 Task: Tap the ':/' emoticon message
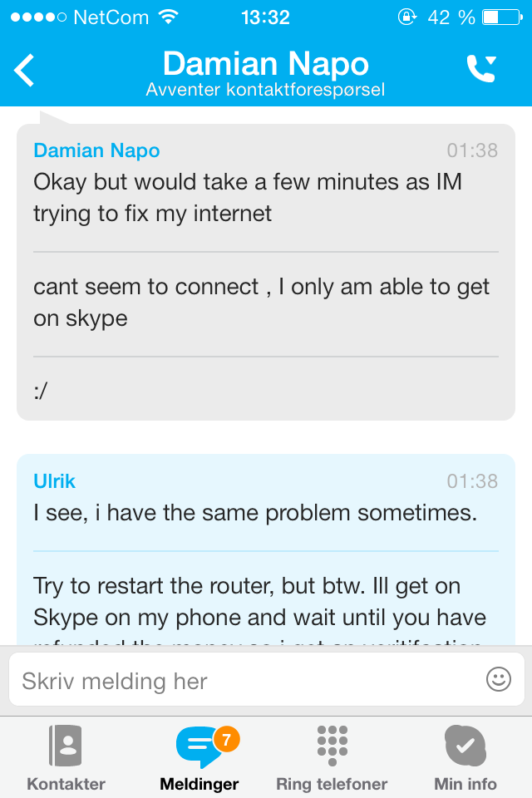(x=41, y=391)
